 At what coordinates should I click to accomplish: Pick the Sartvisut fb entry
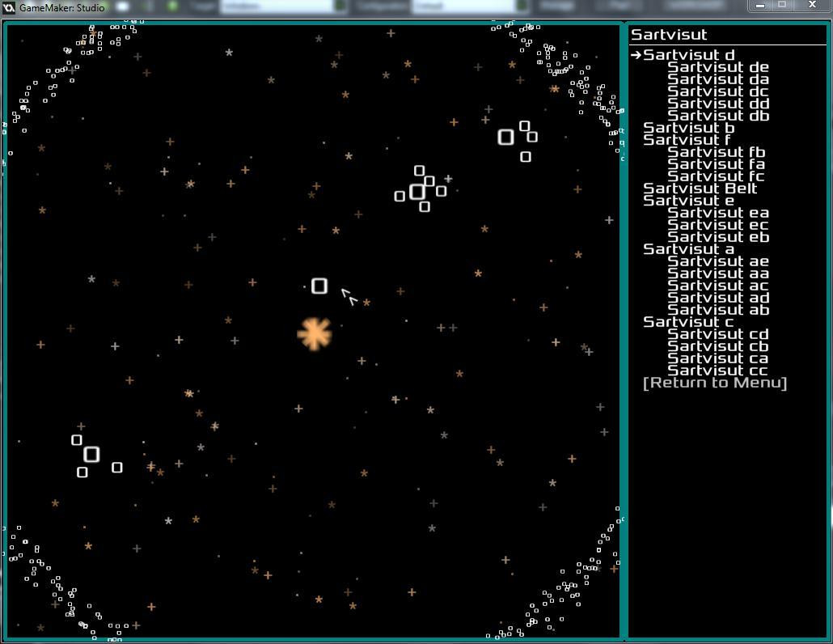coord(716,152)
